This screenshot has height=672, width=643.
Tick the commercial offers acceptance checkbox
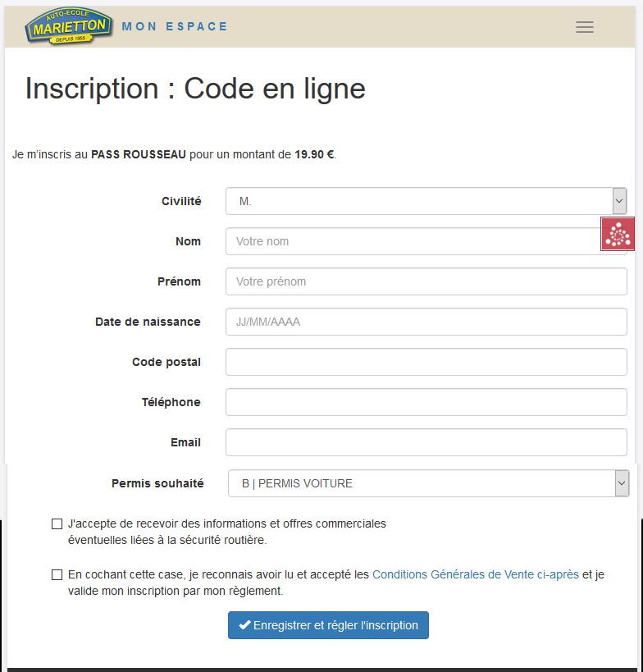[57, 523]
